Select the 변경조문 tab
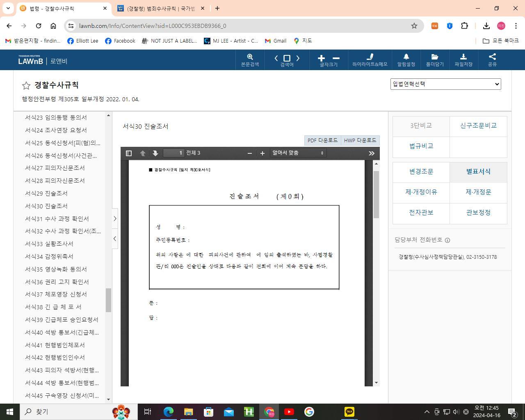This screenshot has width=525, height=420. pos(421,172)
